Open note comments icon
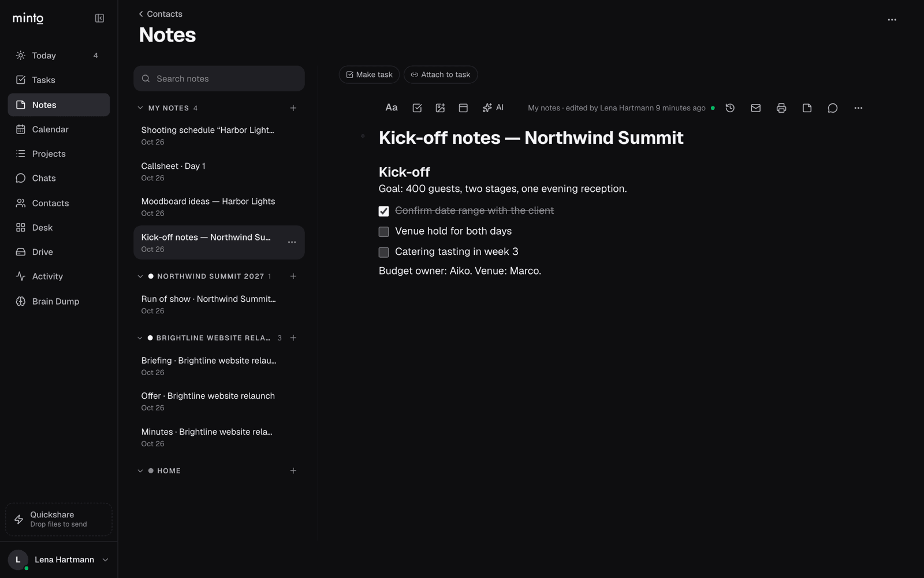Image resolution: width=924 pixels, height=578 pixels. (x=833, y=108)
